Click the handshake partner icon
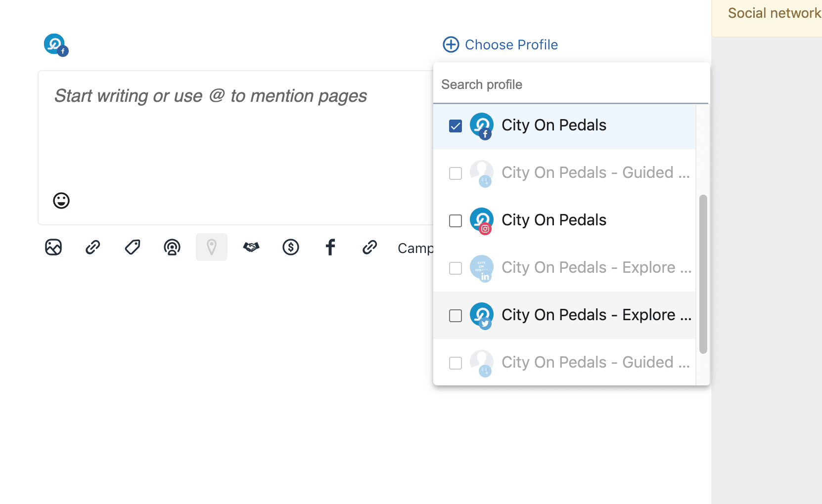 (x=251, y=247)
